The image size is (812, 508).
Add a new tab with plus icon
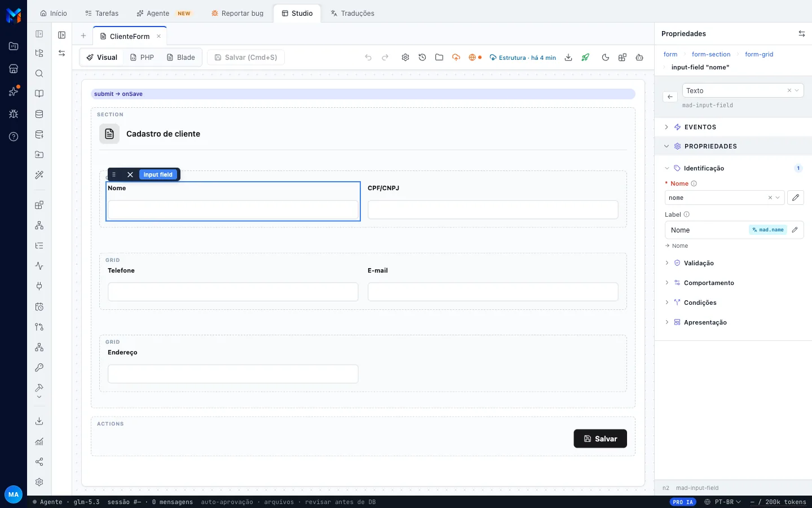[x=83, y=36]
